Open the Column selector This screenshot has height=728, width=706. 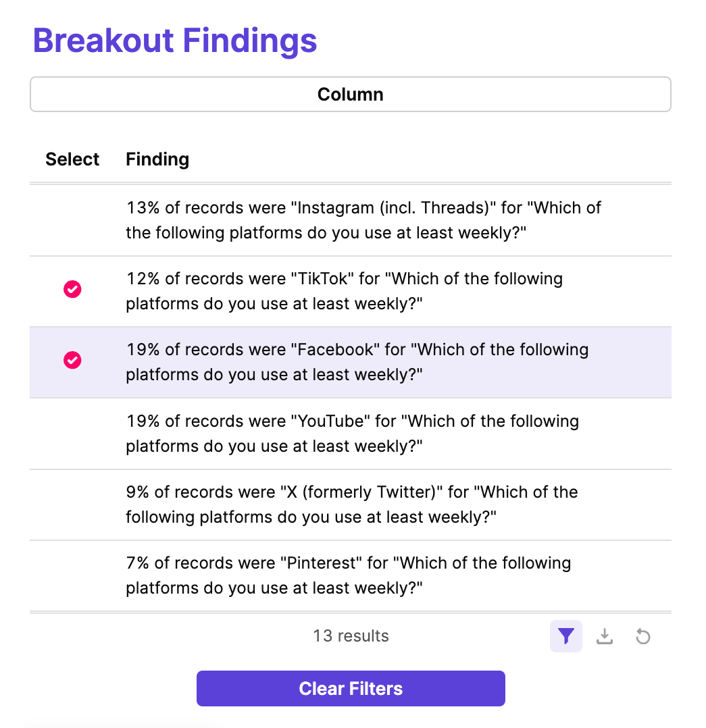click(351, 94)
